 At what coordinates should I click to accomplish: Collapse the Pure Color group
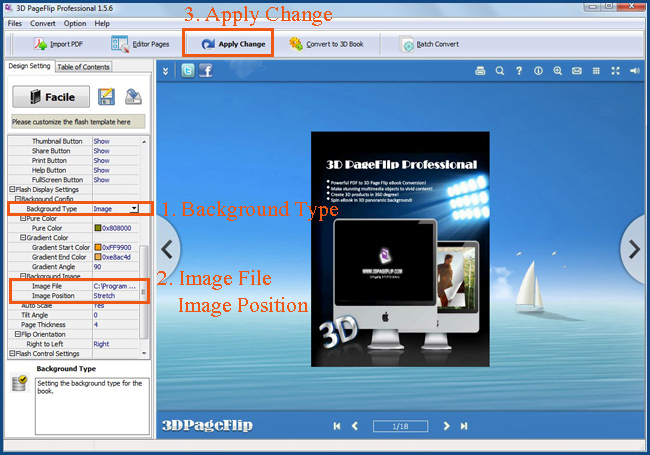[23, 218]
